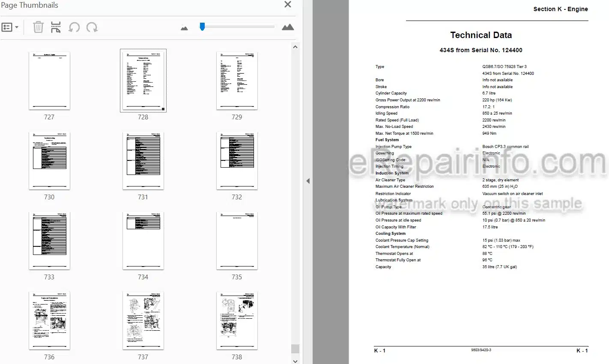This screenshot has height=364, width=609.
Task: Open page 731 thumbnail
Action: point(143,161)
